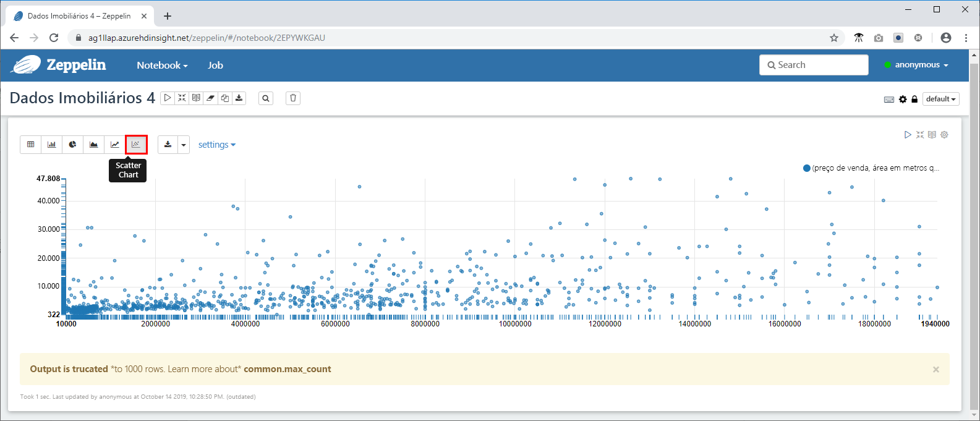Open Chrome three-dot menu
The image size is (980, 421).
click(x=966, y=38)
